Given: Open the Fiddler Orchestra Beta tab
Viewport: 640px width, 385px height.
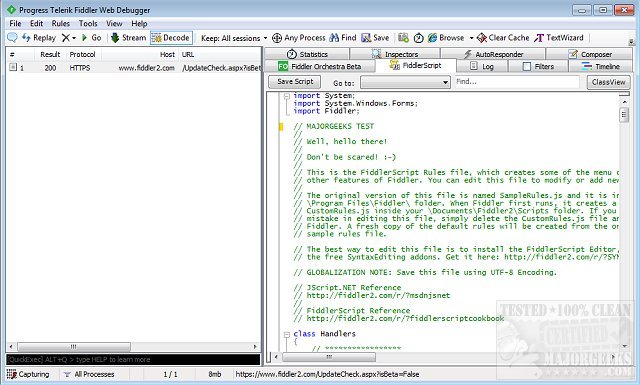Looking at the screenshot, I should (320, 66).
